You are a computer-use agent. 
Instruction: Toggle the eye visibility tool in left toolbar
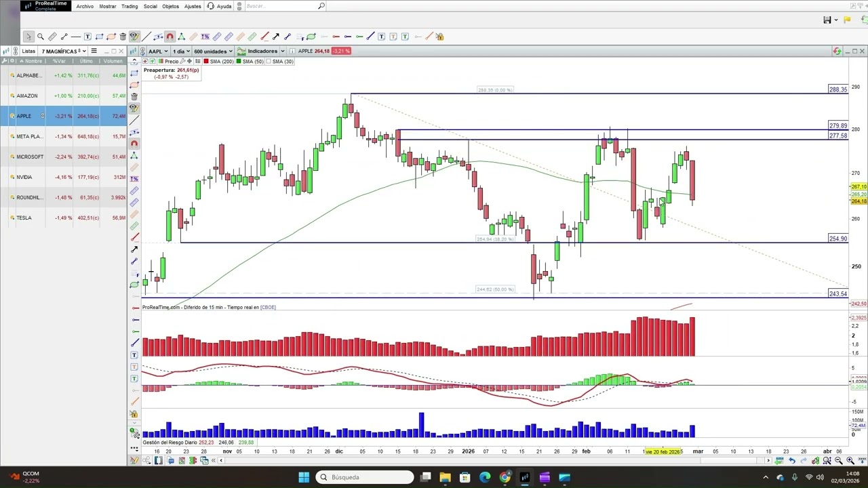134,108
